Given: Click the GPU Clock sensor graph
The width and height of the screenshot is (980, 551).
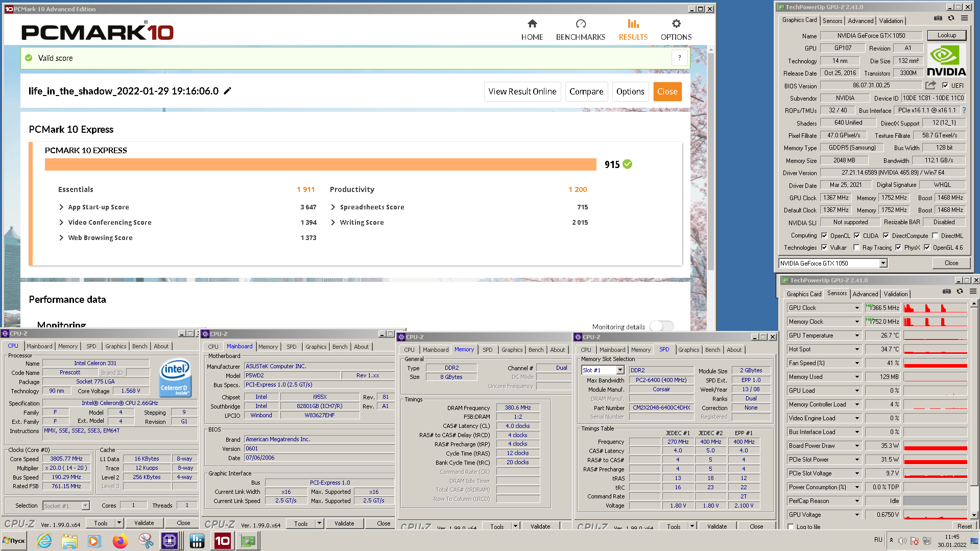Looking at the screenshot, I should click(935, 308).
